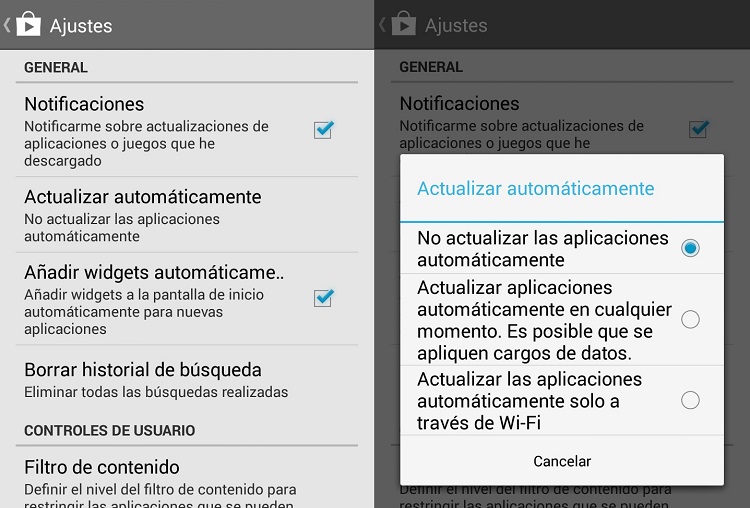Tap 'Ajustes' title in left screen header
This screenshot has width=750, height=508.
point(81,26)
